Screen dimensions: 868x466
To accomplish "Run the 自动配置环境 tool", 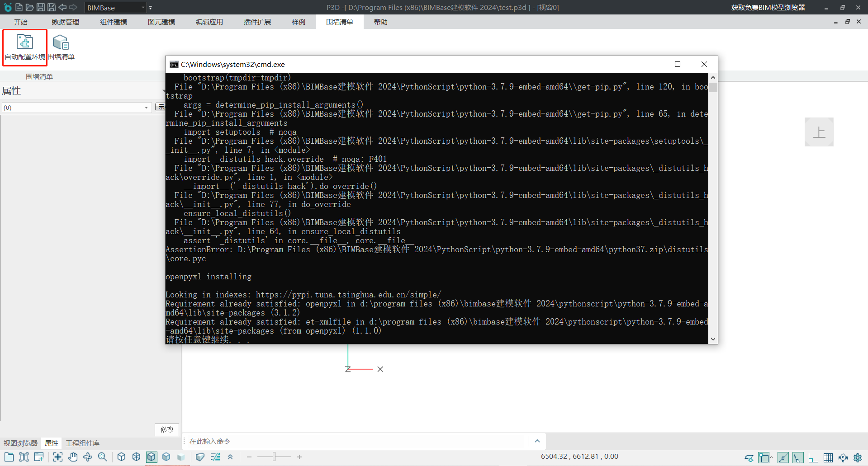I will tap(25, 47).
